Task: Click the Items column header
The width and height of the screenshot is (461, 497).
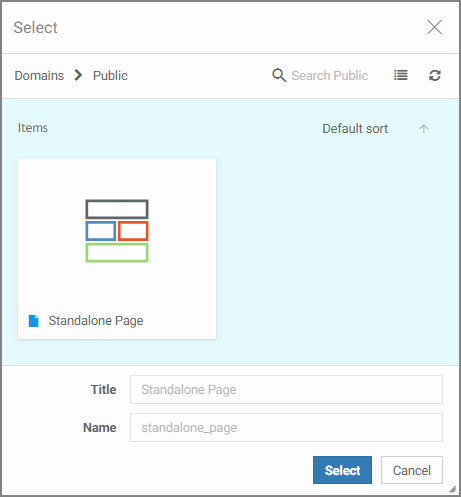Action: (x=33, y=128)
